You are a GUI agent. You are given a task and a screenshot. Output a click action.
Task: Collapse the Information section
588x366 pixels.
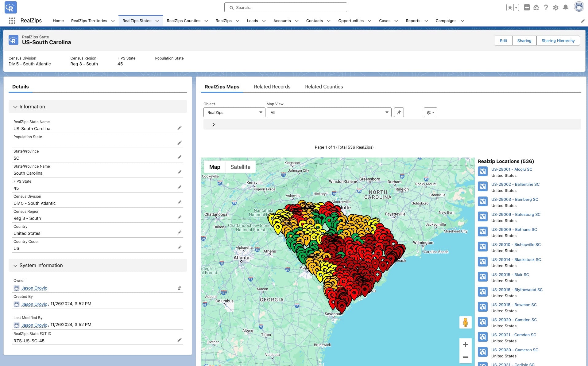(15, 107)
